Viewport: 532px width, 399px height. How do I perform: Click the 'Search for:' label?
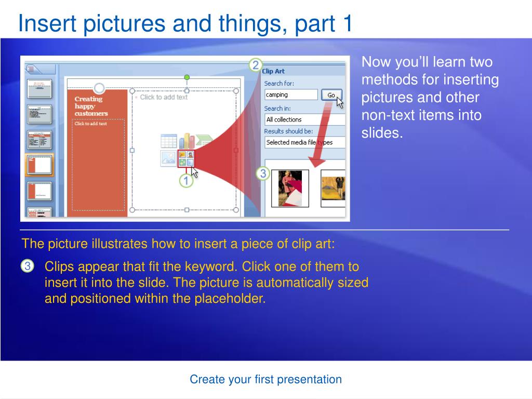tap(279, 84)
